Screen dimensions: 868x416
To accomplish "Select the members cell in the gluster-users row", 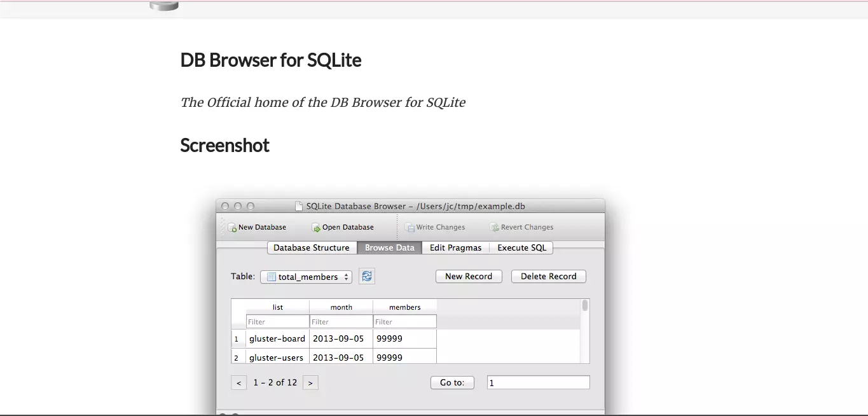I will coord(404,356).
